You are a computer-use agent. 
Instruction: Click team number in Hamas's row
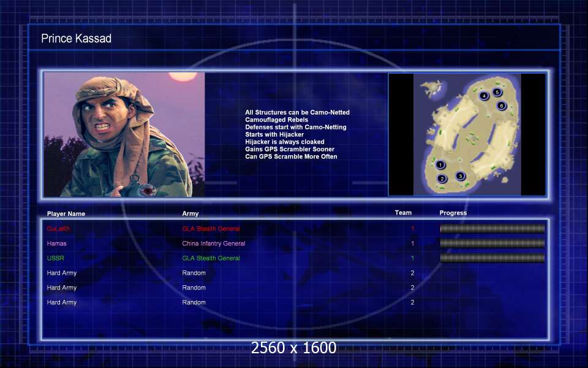[x=412, y=243]
